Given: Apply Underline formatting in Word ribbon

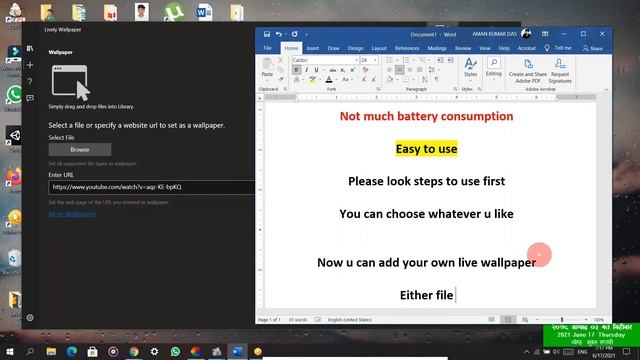Looking at the screenshot, I should pyautogui.click(x=316, y=70).
